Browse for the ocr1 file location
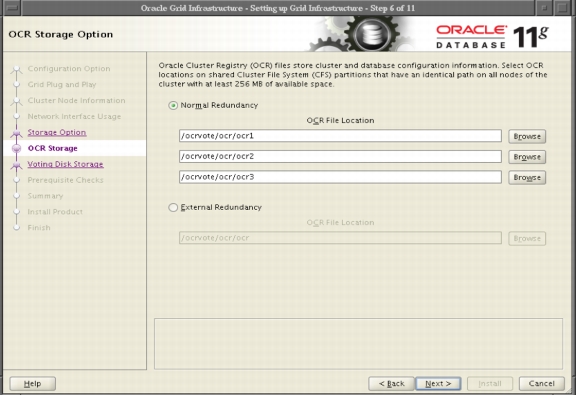 coord(527,136)
